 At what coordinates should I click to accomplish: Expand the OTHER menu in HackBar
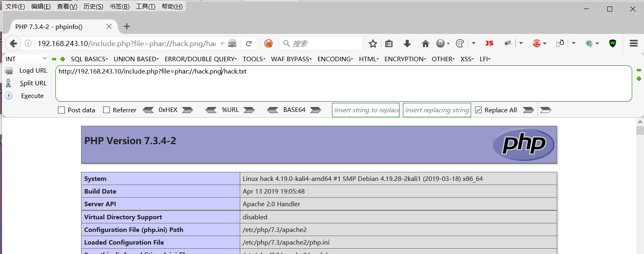(443, 59)
